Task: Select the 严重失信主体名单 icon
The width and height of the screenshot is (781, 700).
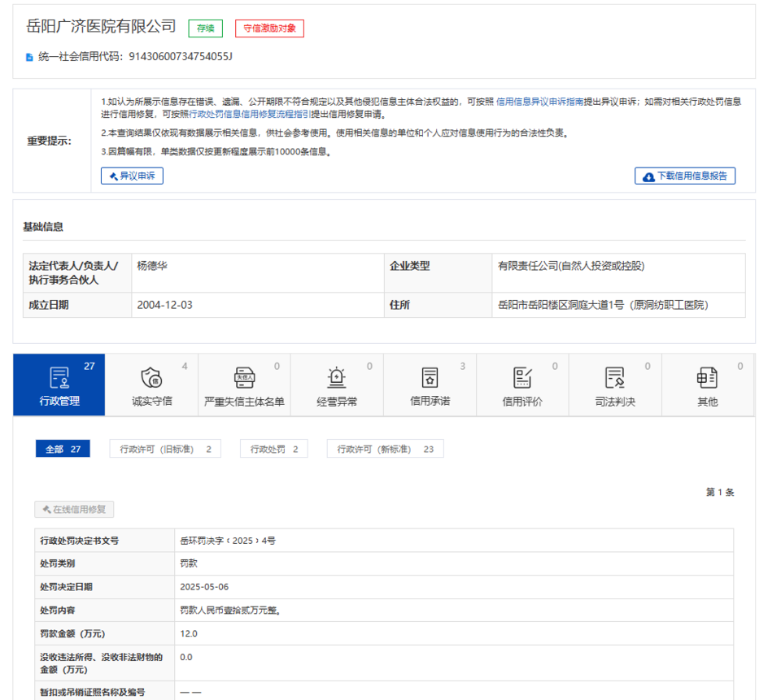Action: [x=244, y=377]
